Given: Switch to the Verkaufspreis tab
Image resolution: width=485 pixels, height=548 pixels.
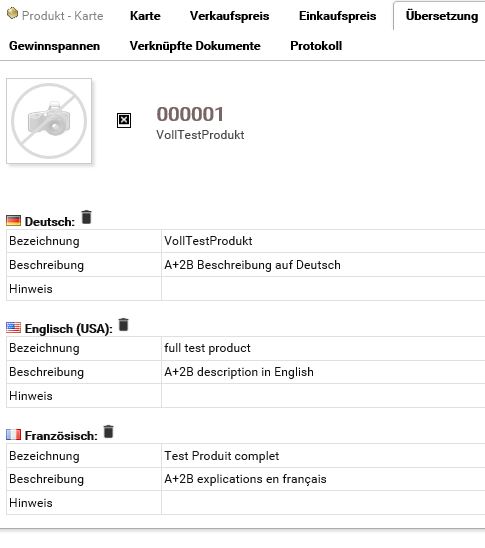Looking at the screenshot, I should tap(230, 16).
